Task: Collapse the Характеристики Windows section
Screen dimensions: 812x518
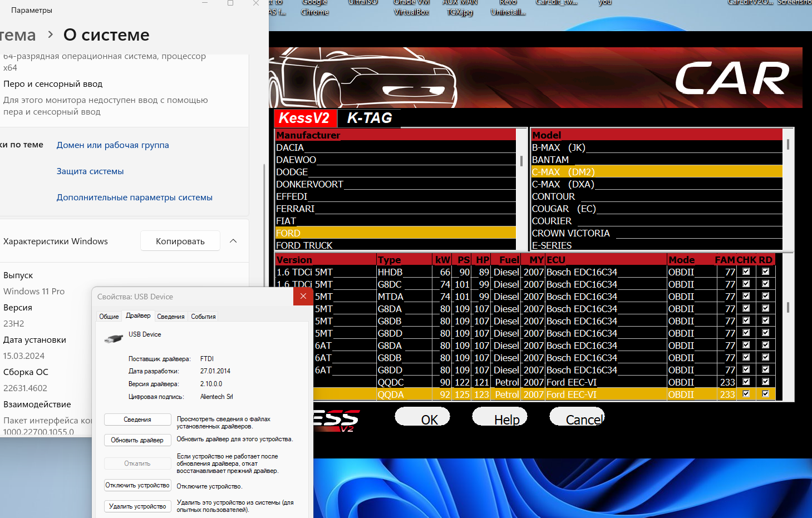Action: 233,241
